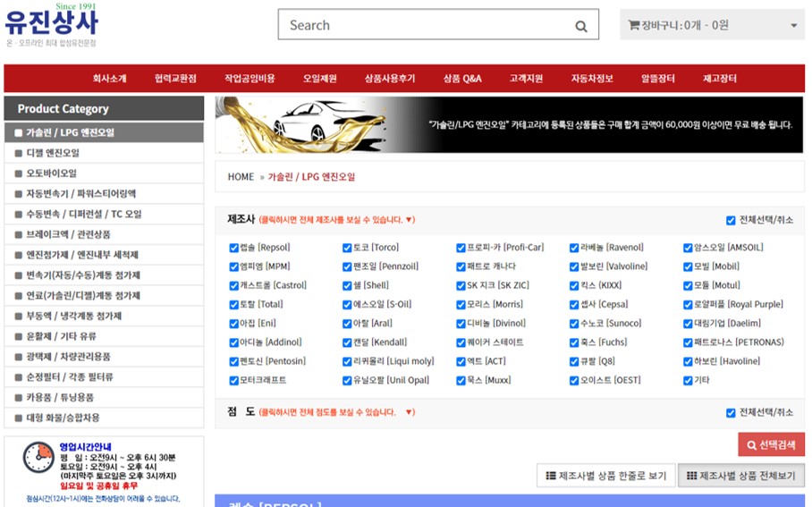The width and height of the screenshot is (812, 507).
Task: Select 오토바이오일 category
Action: (x=104, y=173)
